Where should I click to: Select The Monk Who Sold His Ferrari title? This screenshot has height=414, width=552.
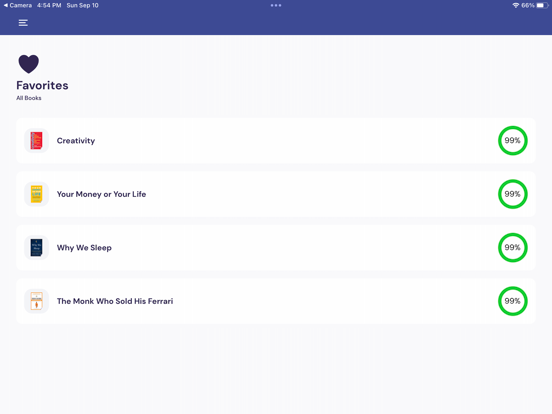115,301
